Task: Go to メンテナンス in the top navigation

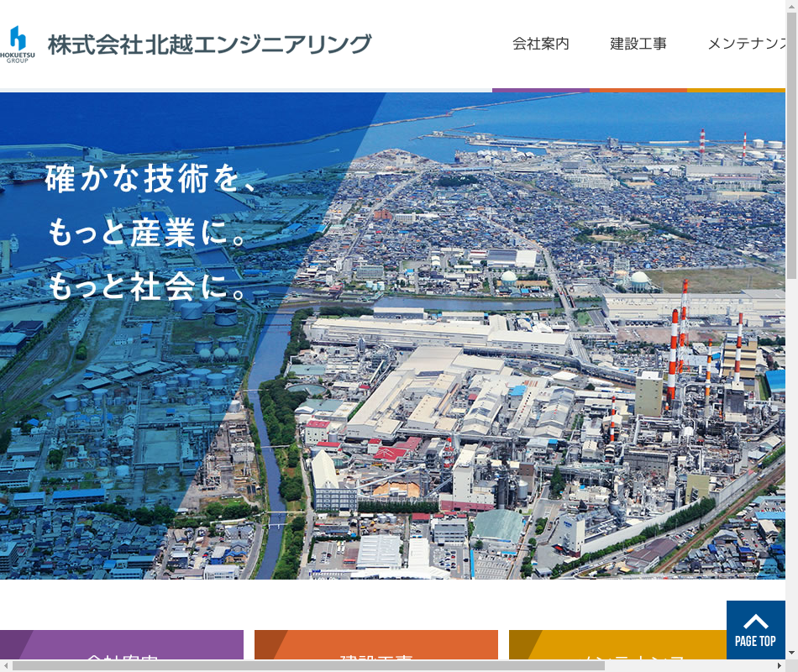Action: point(746,44)
